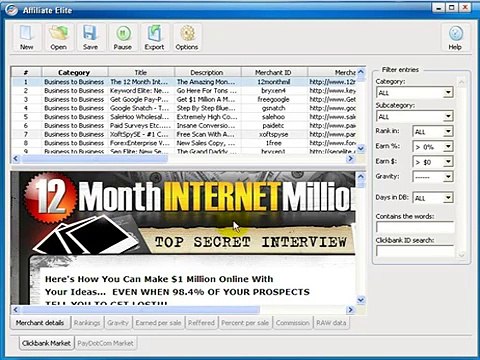This screenshot has width=480, height=360.
Task: Pause the scan with Pause icon
Action: click(123, 37)
